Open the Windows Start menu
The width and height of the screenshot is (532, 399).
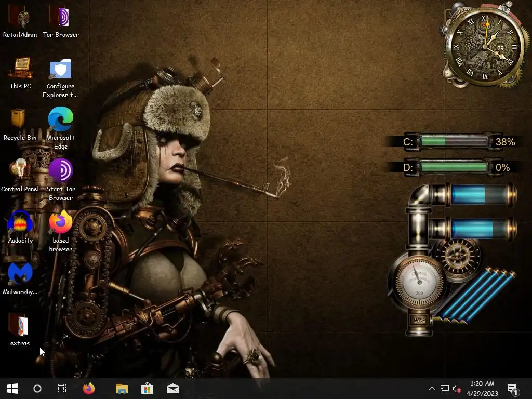pos(12,389)
